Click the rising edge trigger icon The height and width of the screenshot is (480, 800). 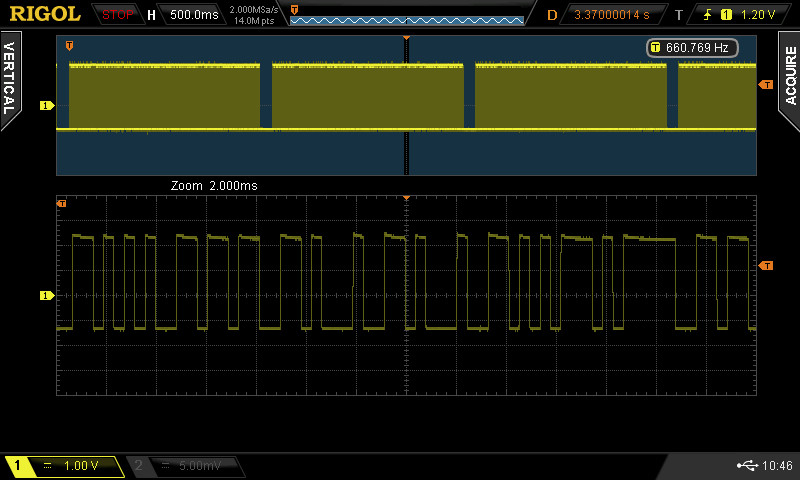coord(708,15)
